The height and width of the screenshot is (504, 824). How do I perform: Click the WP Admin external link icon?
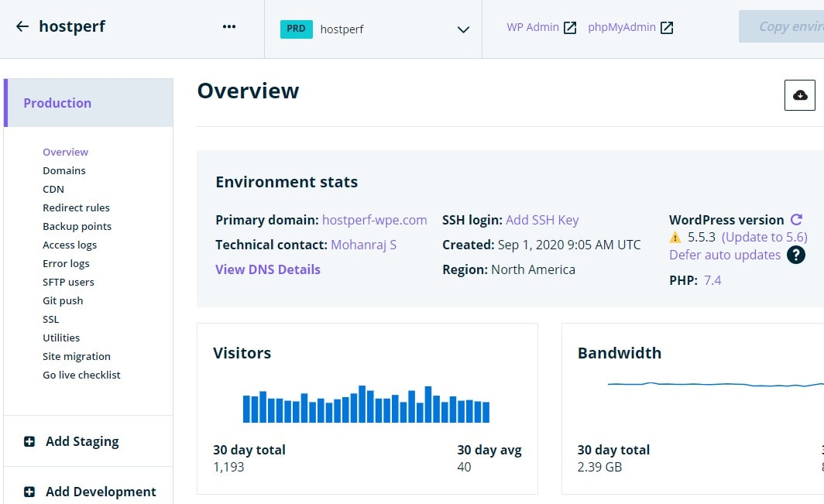coord(570,28)
